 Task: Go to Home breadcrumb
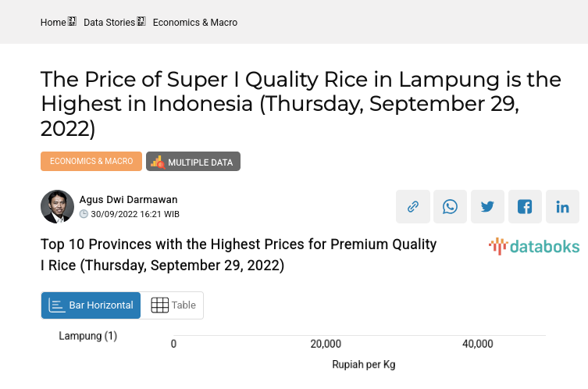[x=53, y=23]
